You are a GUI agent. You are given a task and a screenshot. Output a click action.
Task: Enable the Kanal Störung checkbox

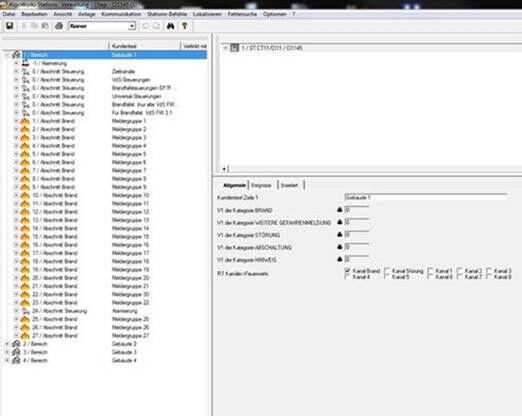(387, 270)
